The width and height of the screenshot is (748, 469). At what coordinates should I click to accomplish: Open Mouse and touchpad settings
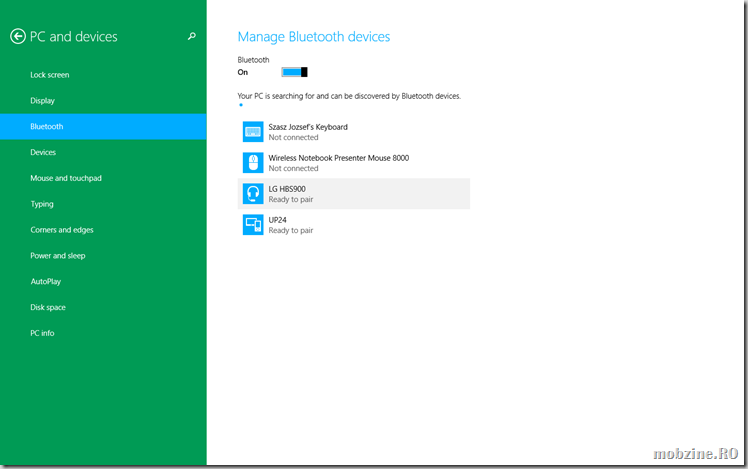pyautogui.click(x=66, y=179)
